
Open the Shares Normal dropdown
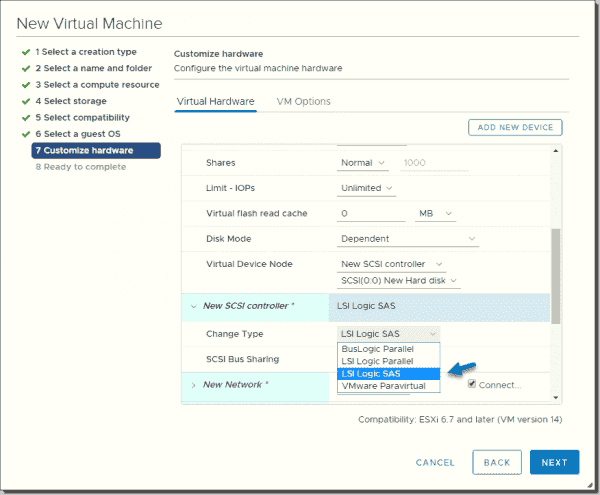pos(363,163)
